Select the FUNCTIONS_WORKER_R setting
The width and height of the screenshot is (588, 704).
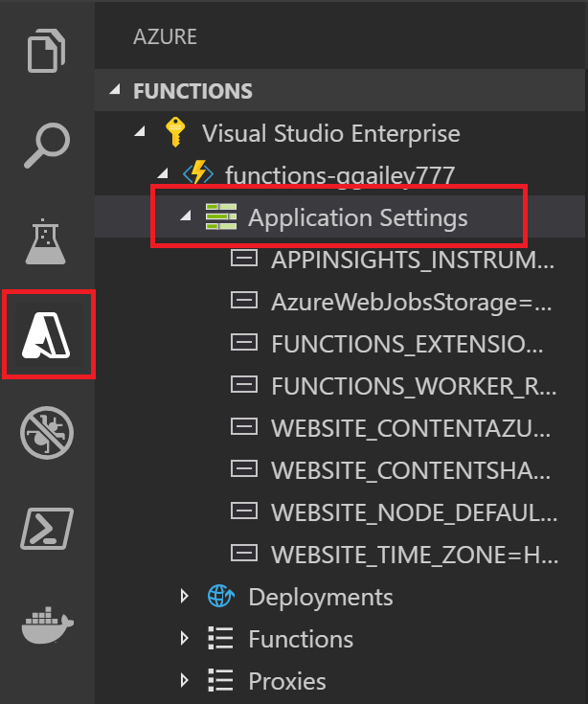point(412,386)
